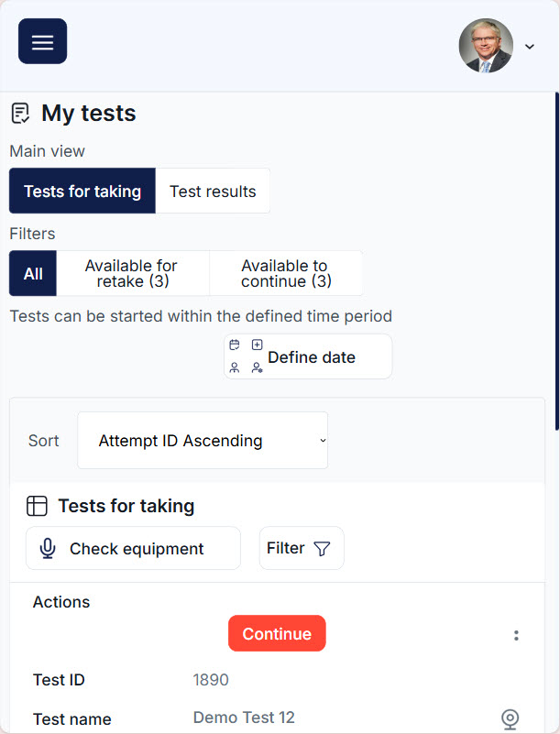Open the Filter funnel options

pos(301,549)
